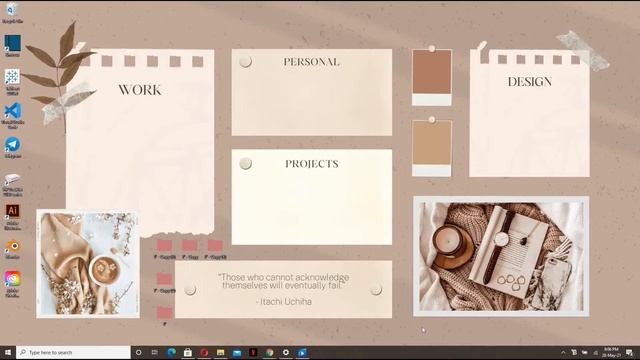Select the Blender desktop shortcut
Viewport: 640px width, 360px height.
12,249
